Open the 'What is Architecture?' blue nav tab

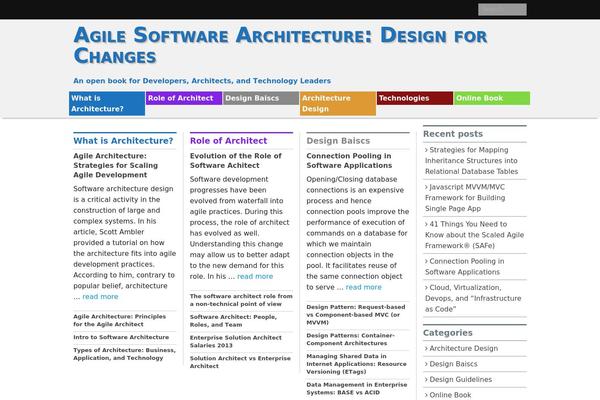click(x=107, y=103)
